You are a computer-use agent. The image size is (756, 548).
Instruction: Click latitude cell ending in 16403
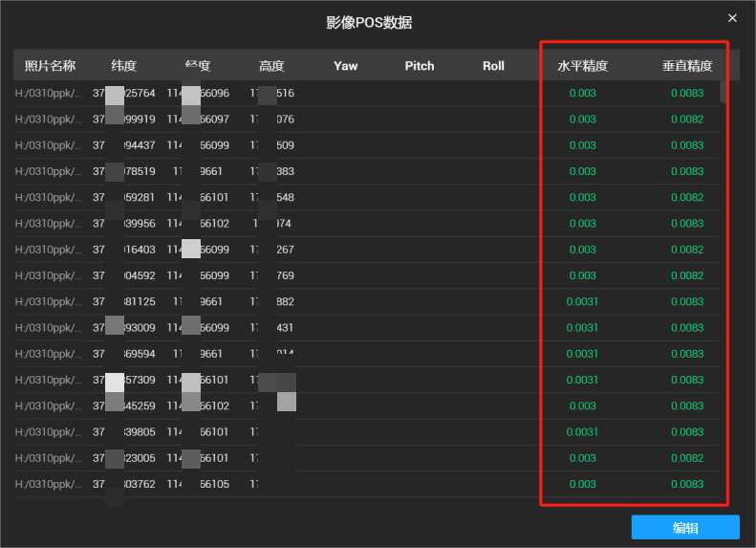[x=124, y=250]
